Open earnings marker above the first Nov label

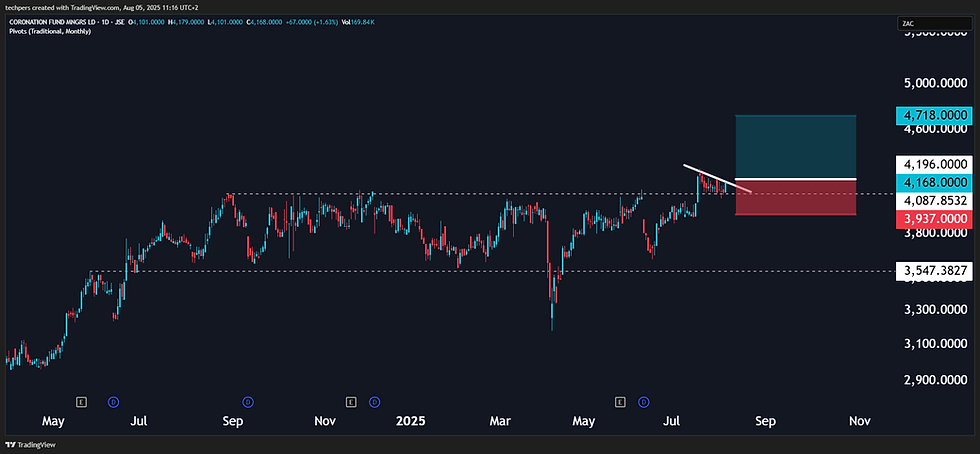pyautogui.click(x=351, y=401)
